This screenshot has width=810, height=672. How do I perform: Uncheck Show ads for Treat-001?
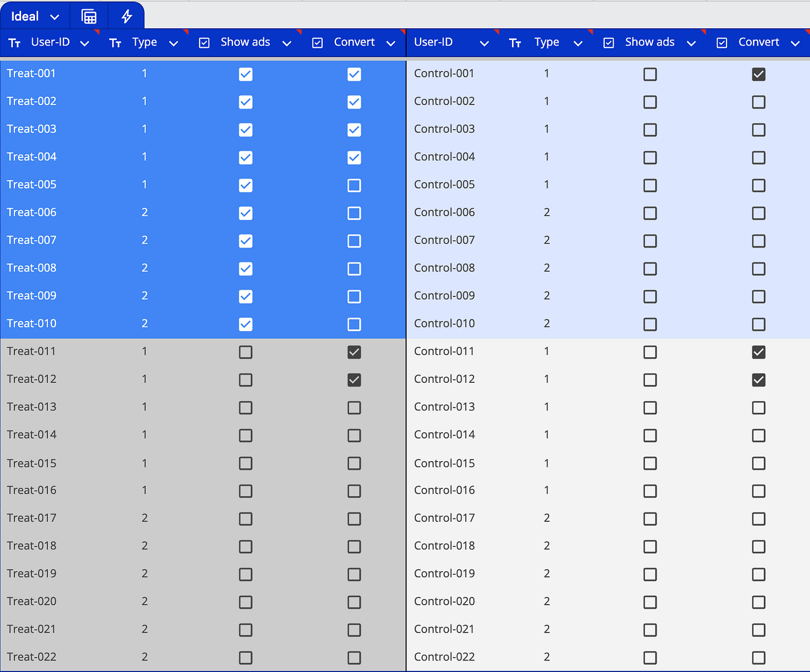point(245,74)
